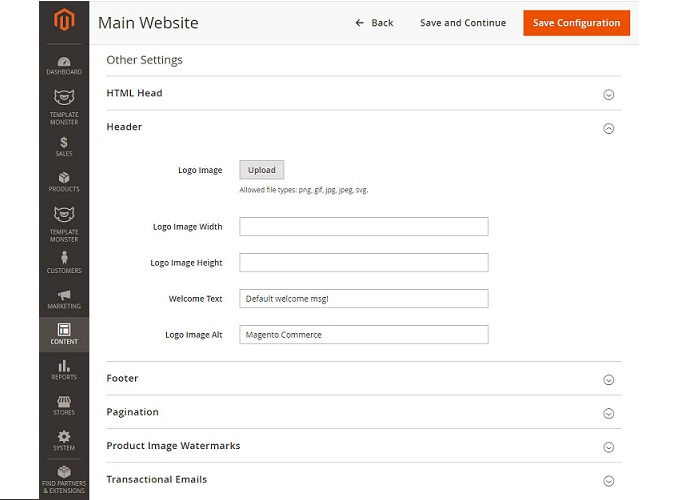
Task: Open the System gear icon
Action: tap(64, 437)
